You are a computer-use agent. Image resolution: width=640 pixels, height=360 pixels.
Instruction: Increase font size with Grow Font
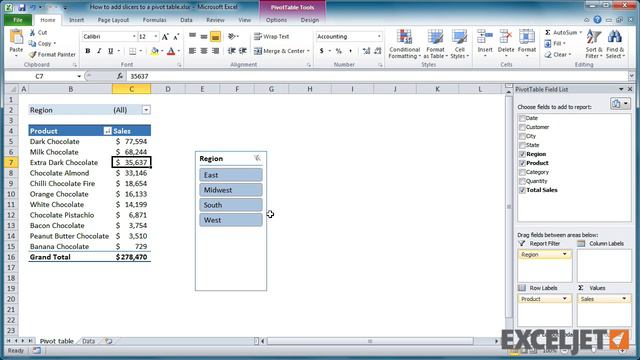[165, 37]
